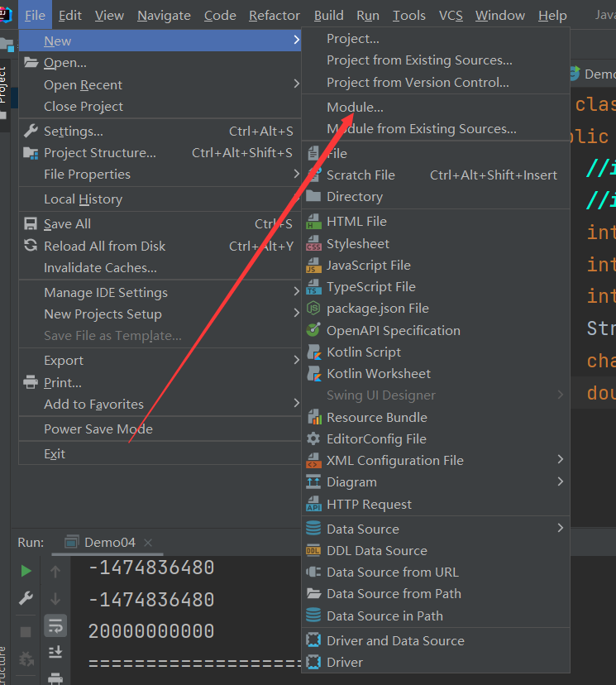
Task: Click the Project Structure icon
Action: (31, 153)
